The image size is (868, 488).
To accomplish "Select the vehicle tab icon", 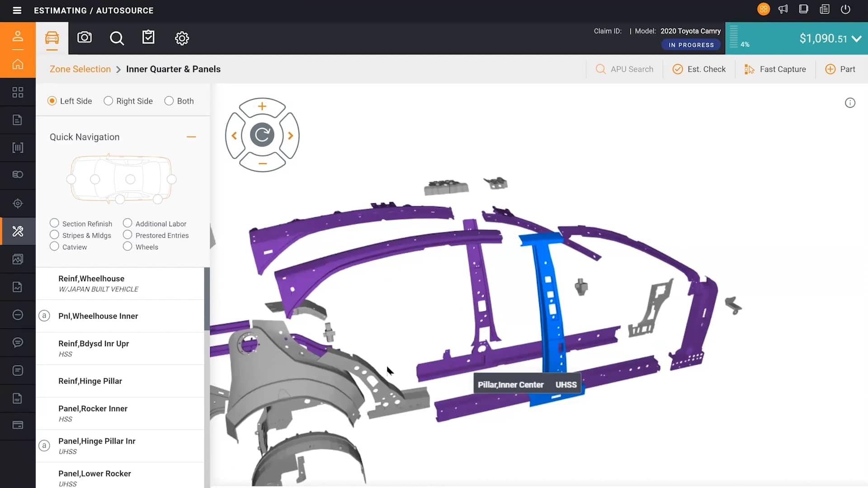I will (x=52, y=38).
